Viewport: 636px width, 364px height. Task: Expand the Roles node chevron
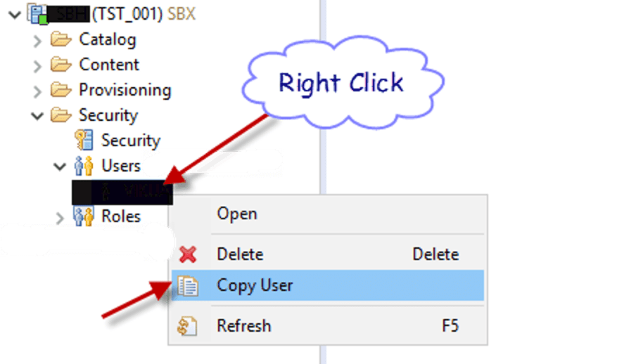60,218
